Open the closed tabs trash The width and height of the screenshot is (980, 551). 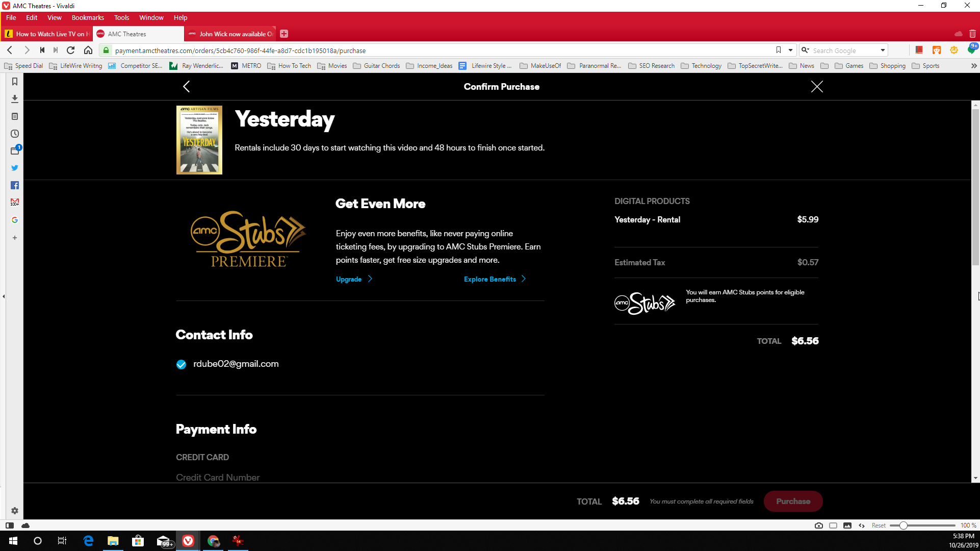click(x=972, y=34)
